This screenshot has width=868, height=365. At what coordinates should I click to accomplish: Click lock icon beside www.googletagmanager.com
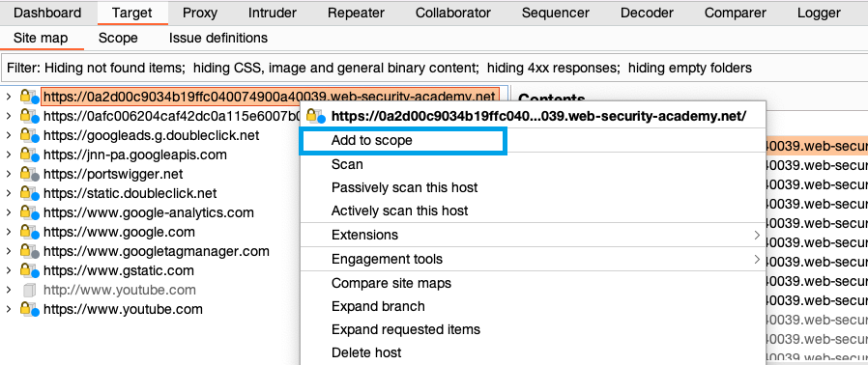pyautogui.click(x=29, y=251)
